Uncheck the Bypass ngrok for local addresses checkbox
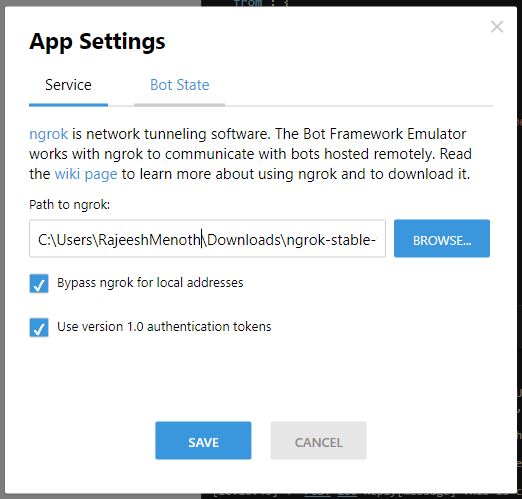This screenshot has height=499, width=522. pyautogui.click(x=39, y=284)
